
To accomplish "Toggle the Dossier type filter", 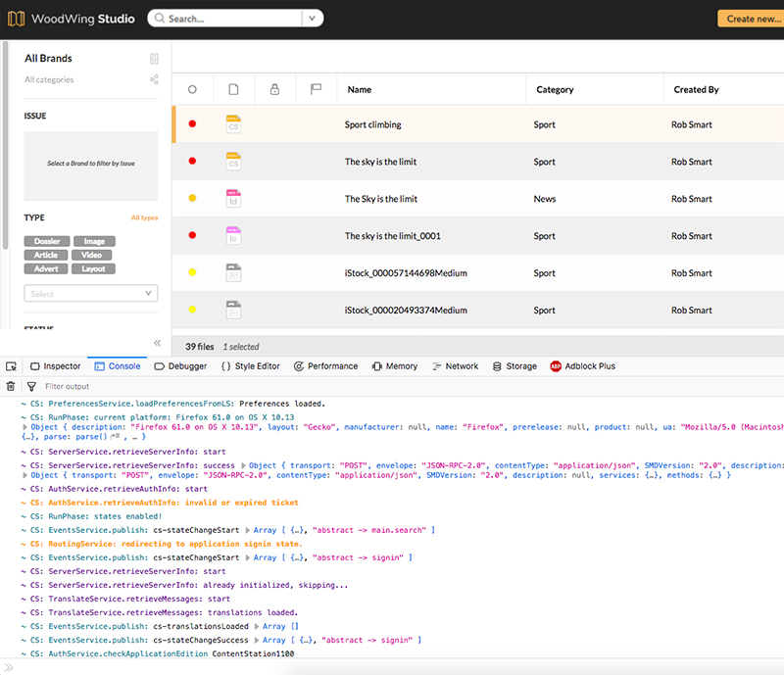I will (x=46, y=241).
